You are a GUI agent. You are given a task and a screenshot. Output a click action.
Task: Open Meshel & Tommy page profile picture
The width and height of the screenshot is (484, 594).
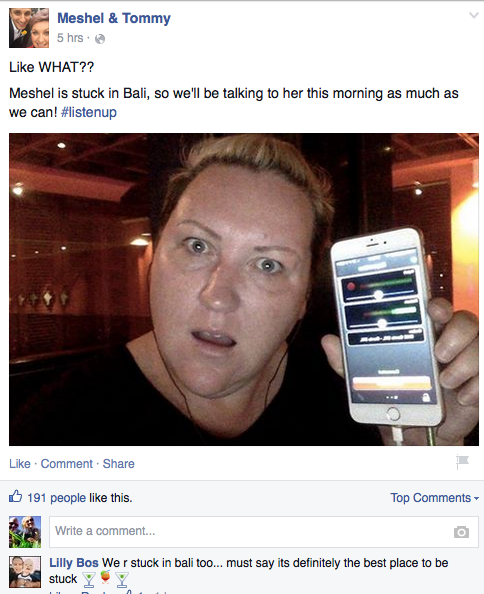[29, 28]
